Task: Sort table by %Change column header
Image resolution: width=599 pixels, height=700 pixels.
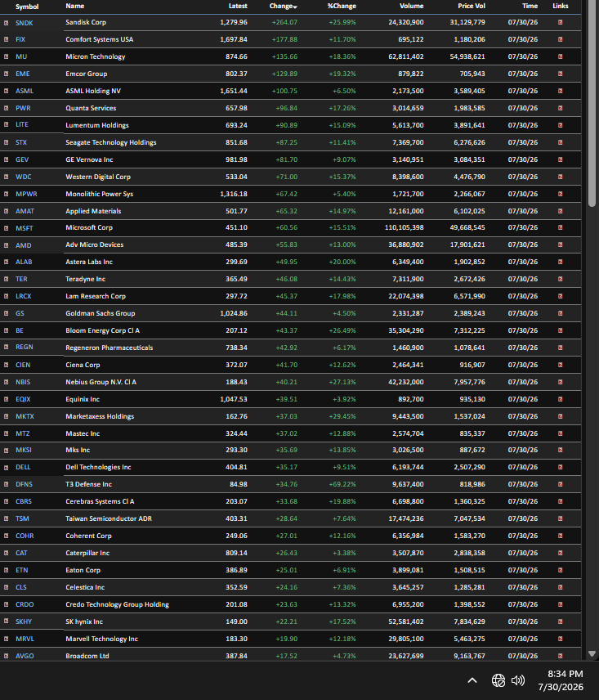Action: click(x=342, y=6)
